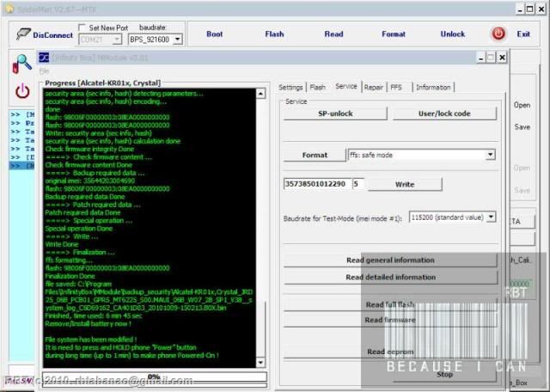Open the File menu in MModule
The image size is (550, 392).
click(x=45, y=70)
